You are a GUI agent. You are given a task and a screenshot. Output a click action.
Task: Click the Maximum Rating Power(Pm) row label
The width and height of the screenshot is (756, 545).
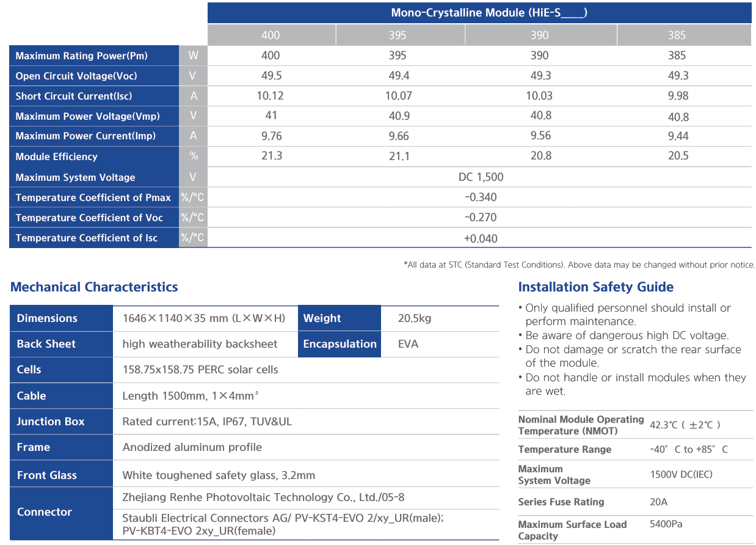[82, 56]
